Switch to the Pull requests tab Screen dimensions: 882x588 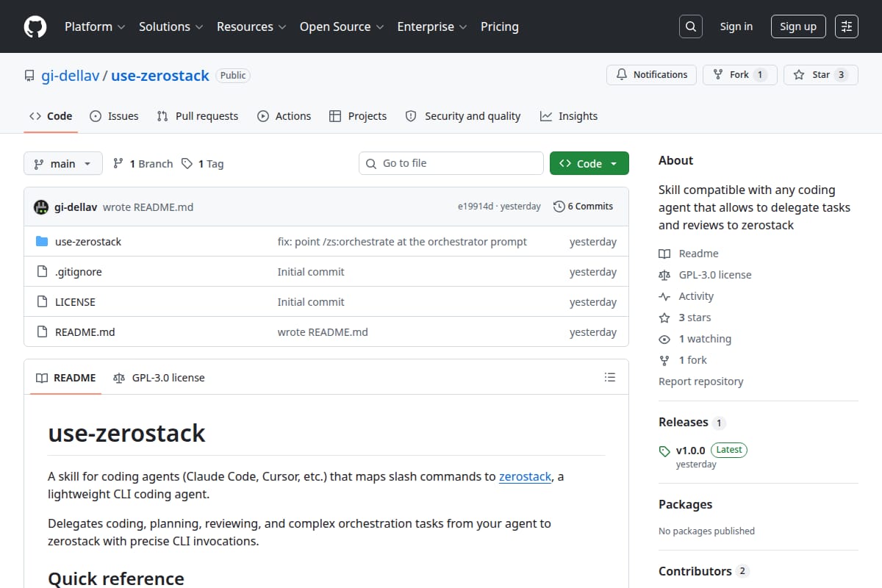click(198, 116)
